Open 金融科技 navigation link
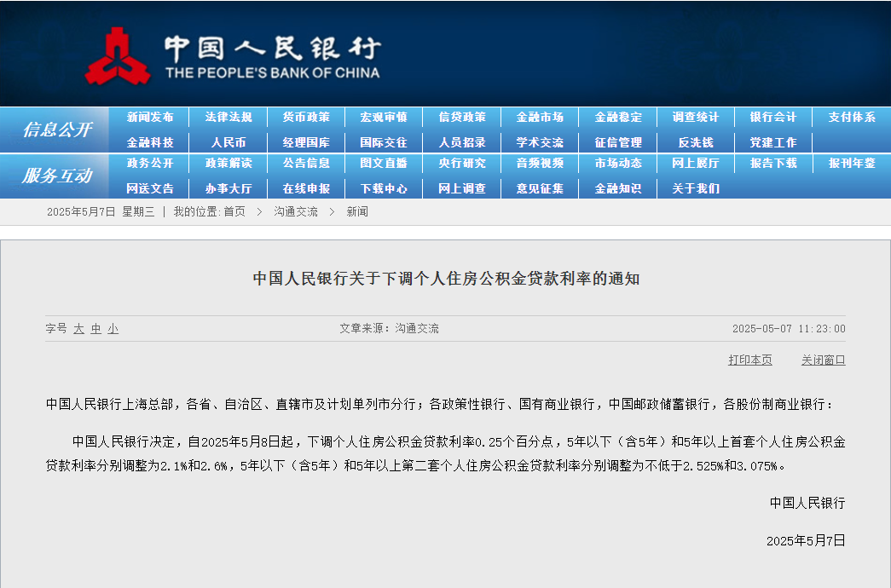The width and height of the screenshot is (891, 588). (150, 142)
